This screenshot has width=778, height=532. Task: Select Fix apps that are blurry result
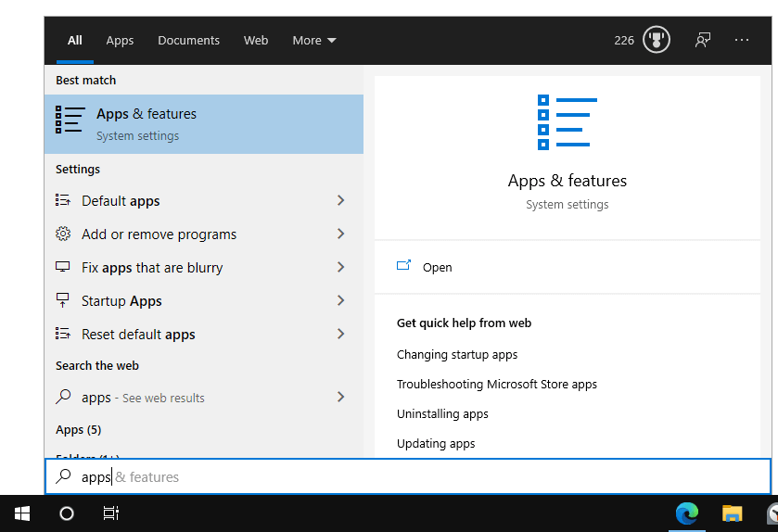tap(204, 267)
